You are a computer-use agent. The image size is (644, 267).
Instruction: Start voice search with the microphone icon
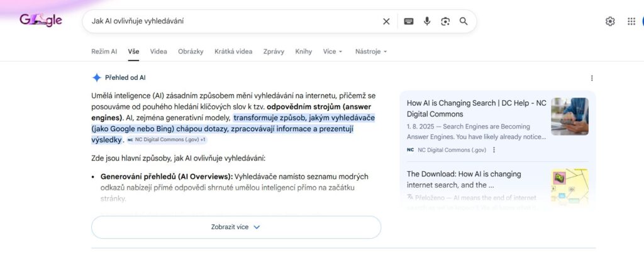427,21
